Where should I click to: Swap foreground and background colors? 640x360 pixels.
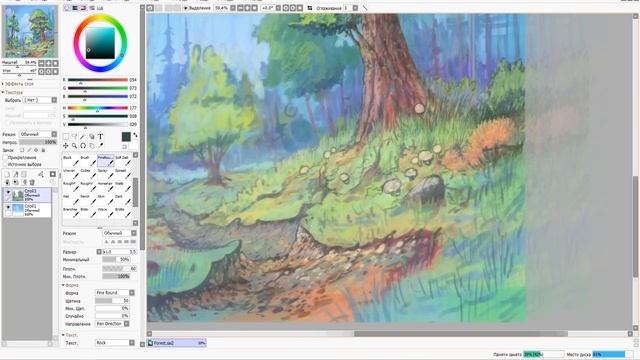click(x=135, y=135)
